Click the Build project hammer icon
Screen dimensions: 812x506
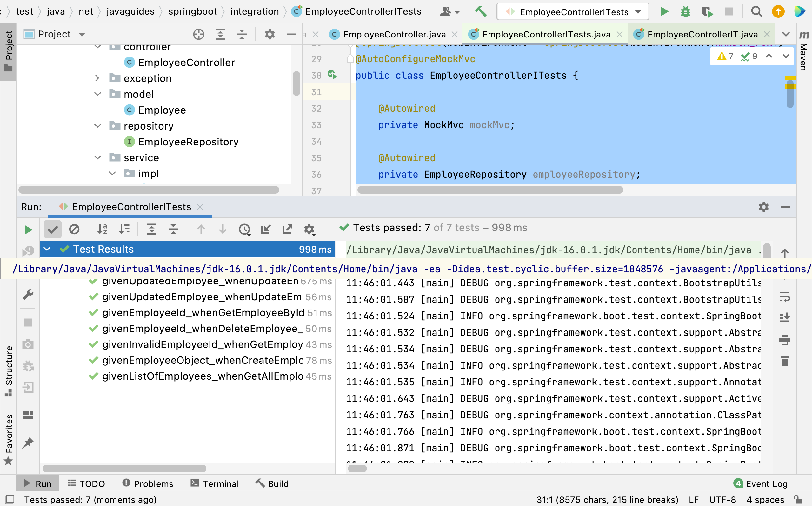(481, 12)
